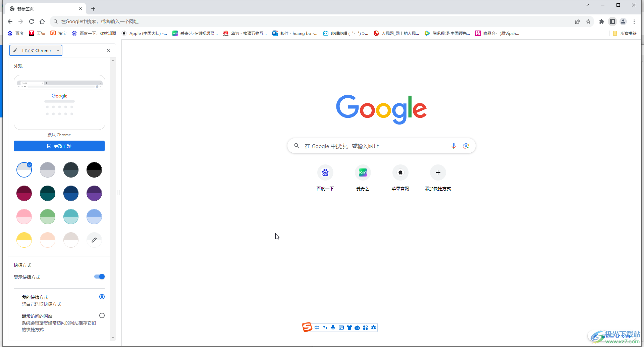
Task: Click the Google search box
Action: click(381, 146)
